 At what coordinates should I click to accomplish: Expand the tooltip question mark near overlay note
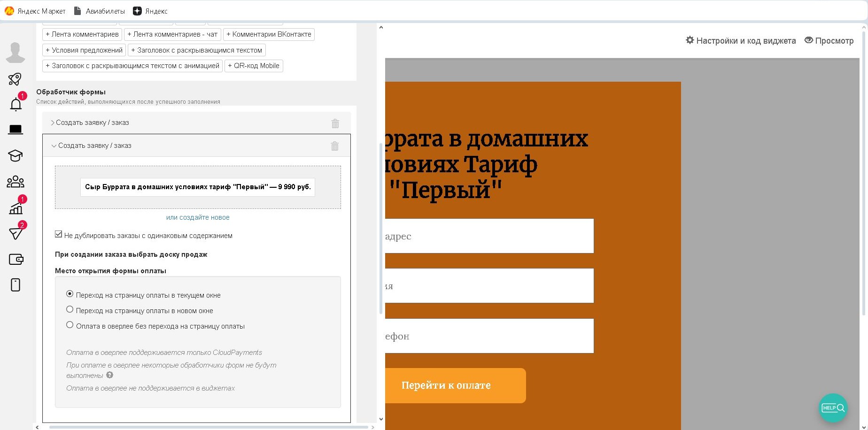coord(110,375)
